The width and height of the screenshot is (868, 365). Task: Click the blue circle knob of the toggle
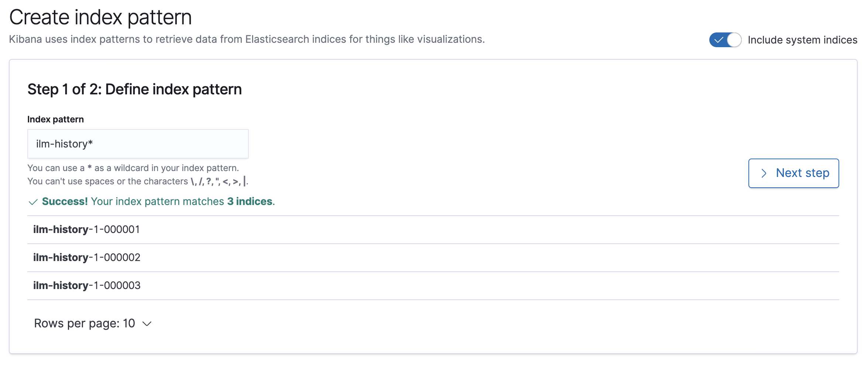[x=734, y=40]
